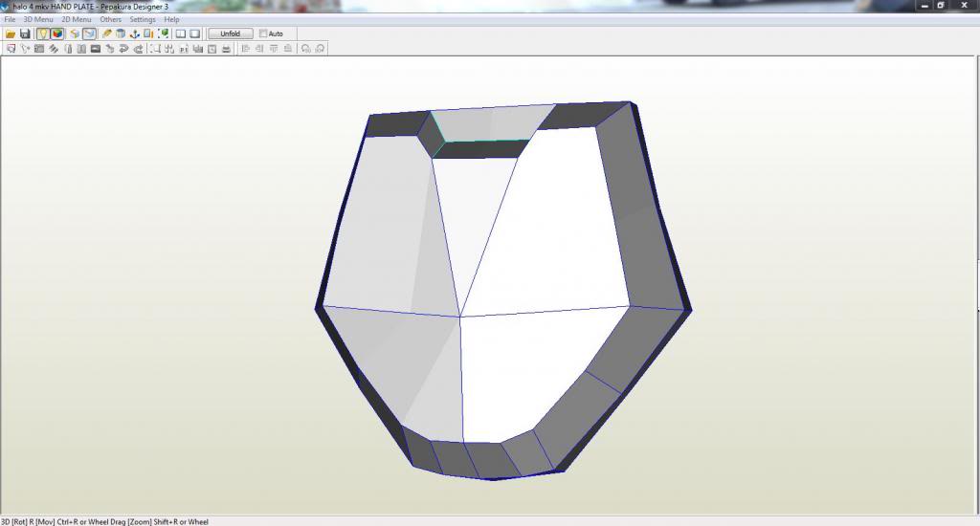980x526 pixels.
Task: Click the curved redo arrow icon
Action: coord(138,49)
